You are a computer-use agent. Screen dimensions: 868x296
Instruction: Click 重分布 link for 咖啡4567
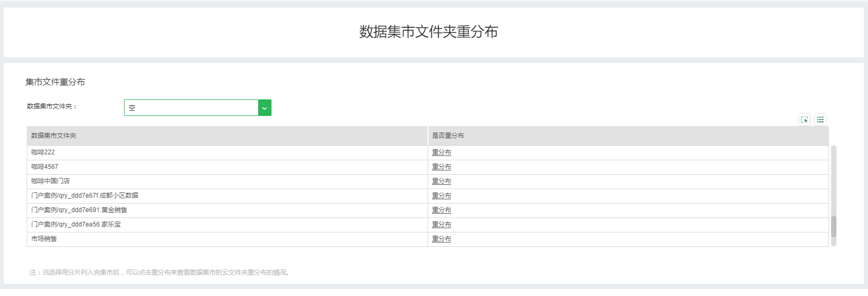click(441, 167)
